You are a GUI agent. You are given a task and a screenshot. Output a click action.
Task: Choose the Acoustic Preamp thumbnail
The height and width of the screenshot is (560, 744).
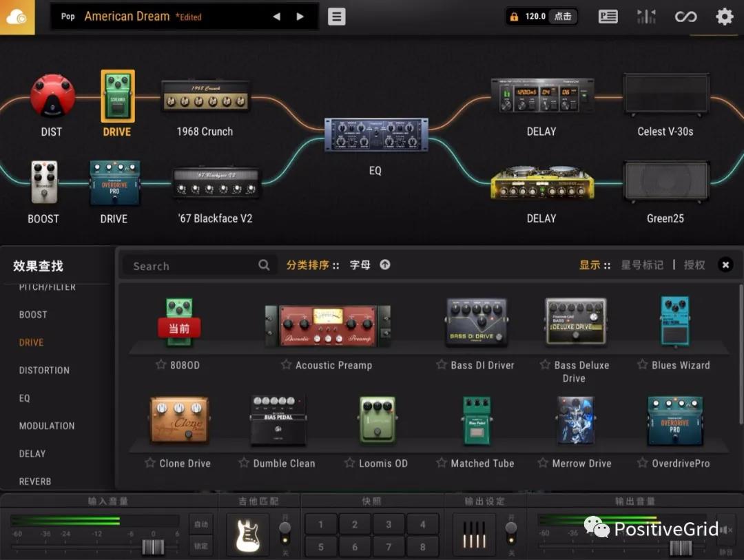click(328, 326)
